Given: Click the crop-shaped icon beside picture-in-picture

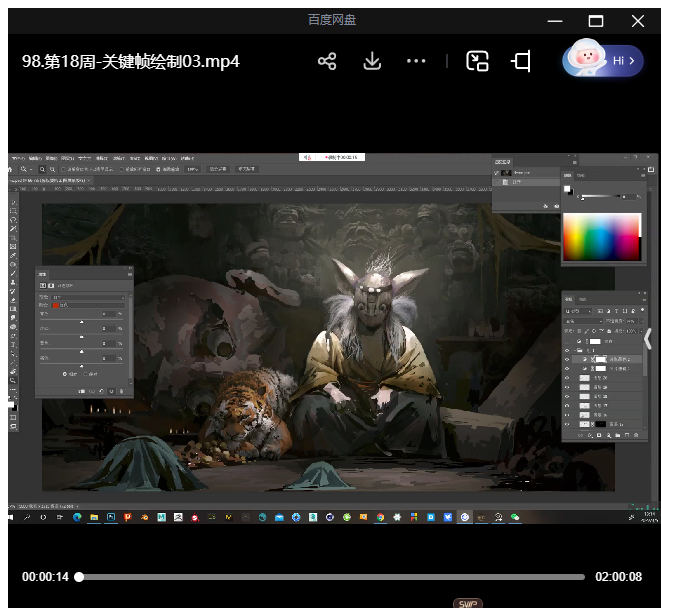Looking at the screenshot, I should tap(521, 61).
